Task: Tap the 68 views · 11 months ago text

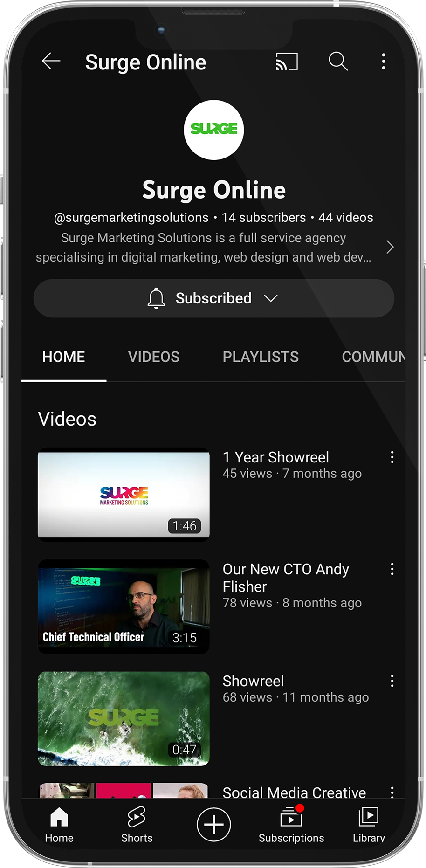Action: [x=296, y=697]
